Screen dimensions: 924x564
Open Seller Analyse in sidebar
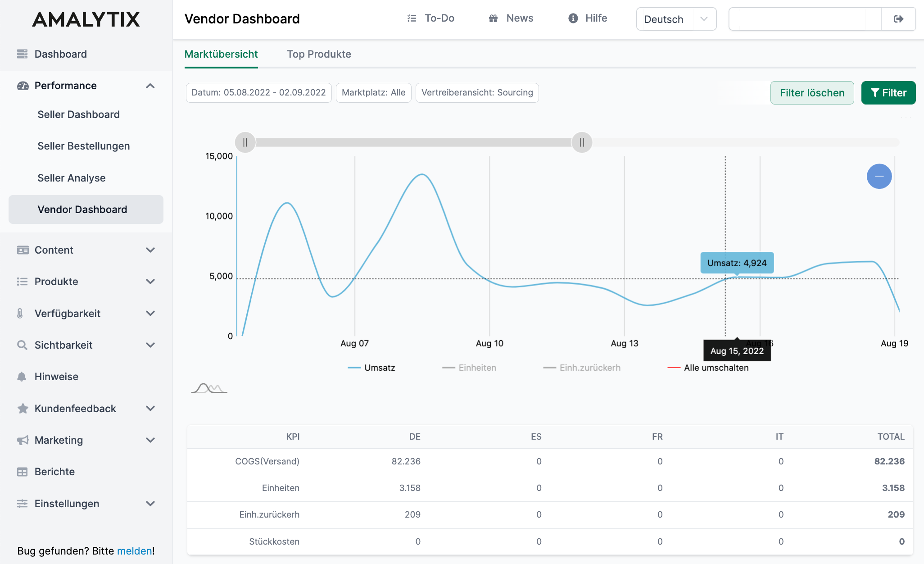pyautogui.click(x=71, y=178)
